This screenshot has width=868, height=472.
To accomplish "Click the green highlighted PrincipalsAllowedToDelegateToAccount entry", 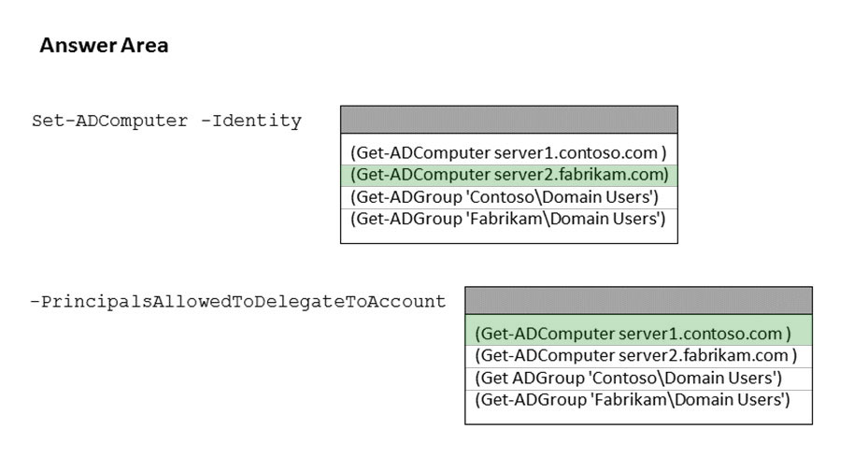I will tap(633, 333).
